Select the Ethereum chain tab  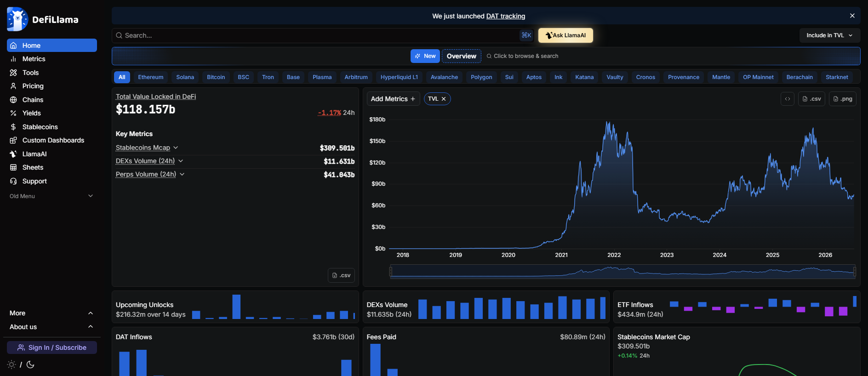(151, 77)
